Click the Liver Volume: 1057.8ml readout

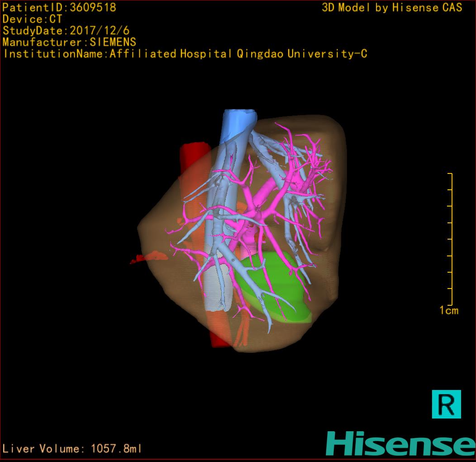click(72, 449)
